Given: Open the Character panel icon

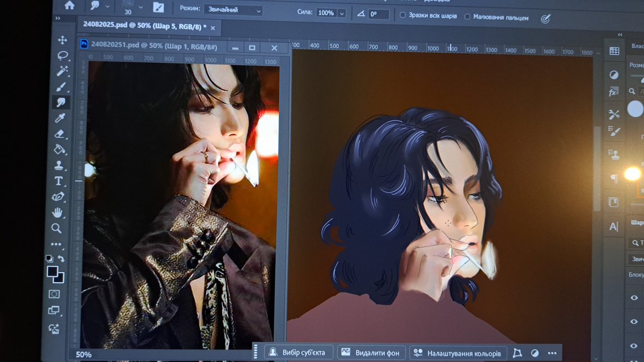Looking at the screenshot, I should pyautogui.click(x=613, y=226).
